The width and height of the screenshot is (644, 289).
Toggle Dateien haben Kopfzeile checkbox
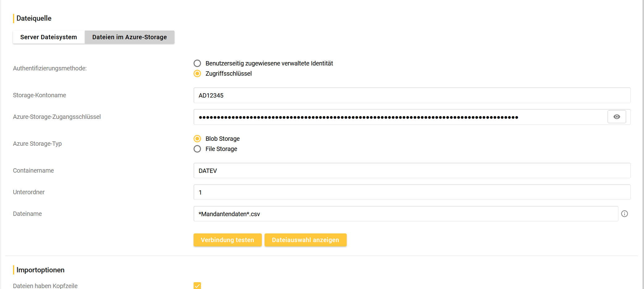pos(197,286)
